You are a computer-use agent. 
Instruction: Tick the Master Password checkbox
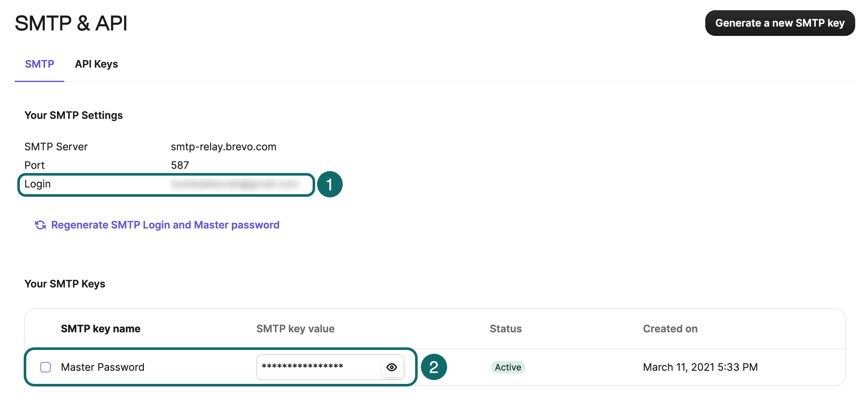(x=45, y=367)
